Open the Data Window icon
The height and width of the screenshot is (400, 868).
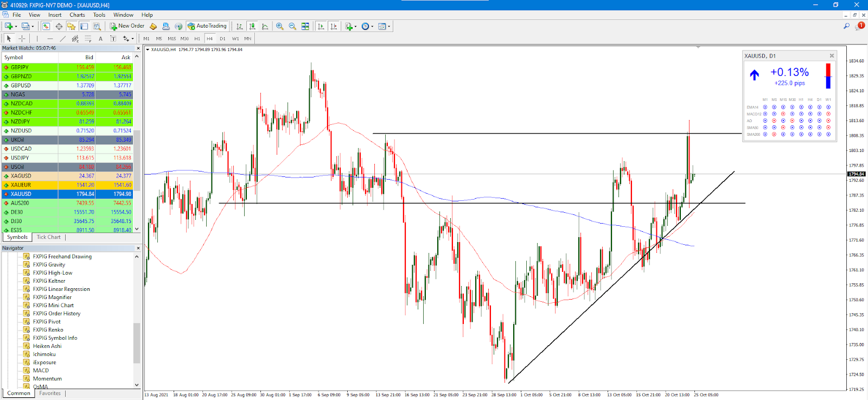[x=59, y=26]
